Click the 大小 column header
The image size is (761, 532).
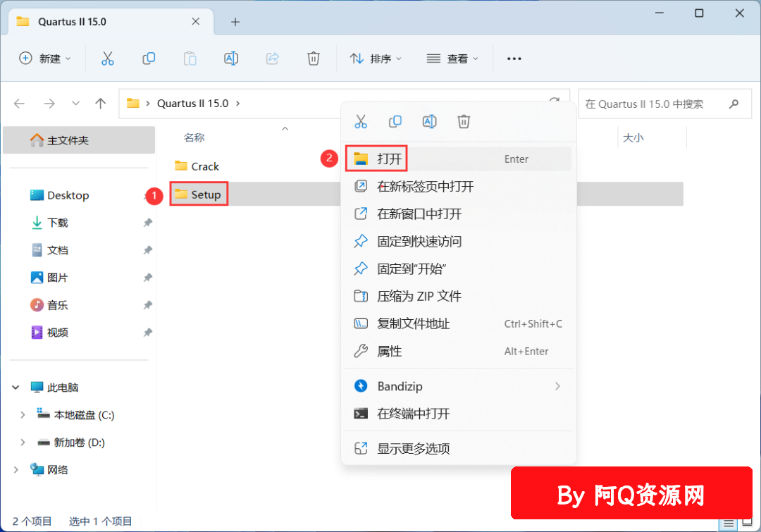633,138
